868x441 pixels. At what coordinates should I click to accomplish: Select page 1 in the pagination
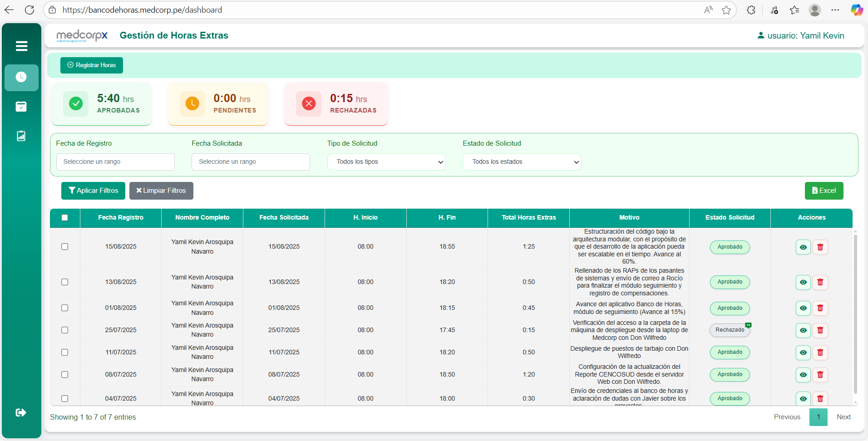click(818, 416)
